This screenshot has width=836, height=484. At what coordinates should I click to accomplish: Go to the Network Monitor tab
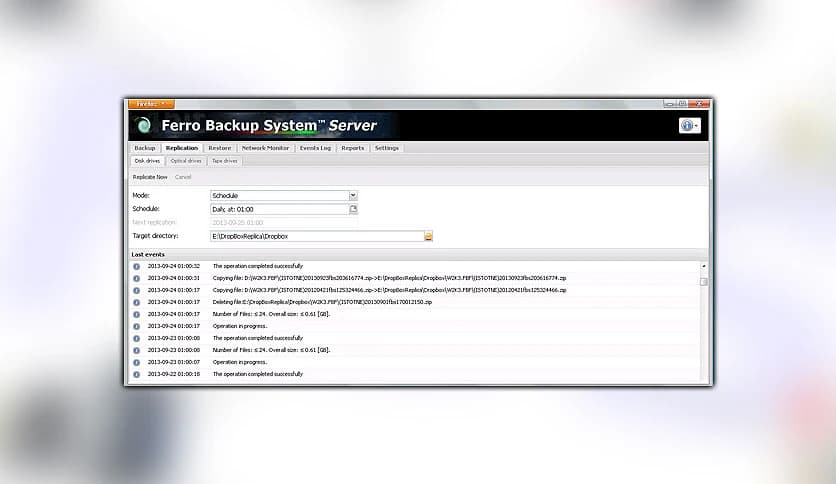(x=266, y=148)
